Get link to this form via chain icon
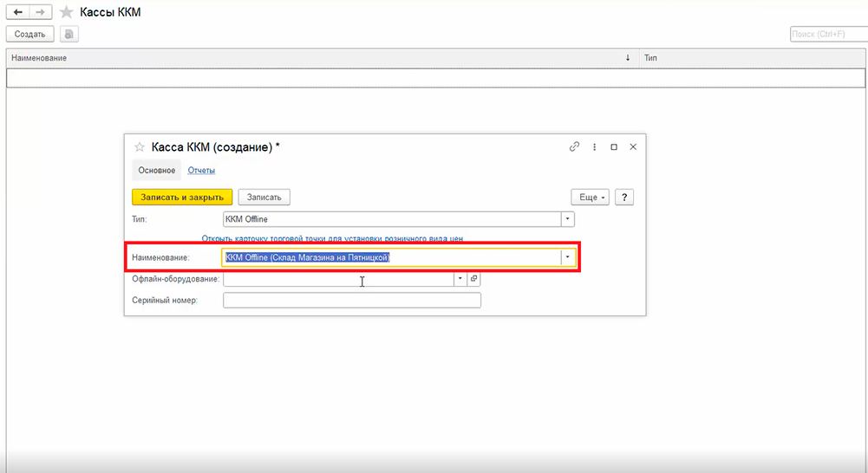Viewport: 868px width, 473px height. click(574, 147)
